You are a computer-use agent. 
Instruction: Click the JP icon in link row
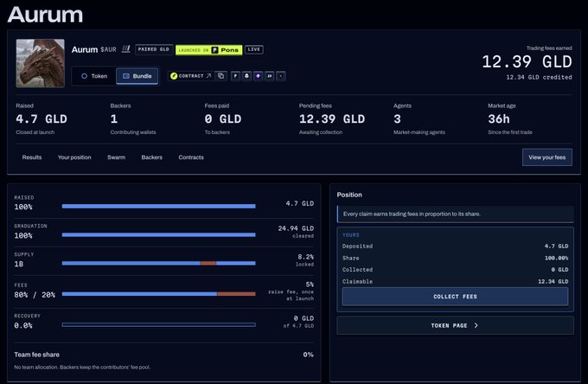[269, 76]
